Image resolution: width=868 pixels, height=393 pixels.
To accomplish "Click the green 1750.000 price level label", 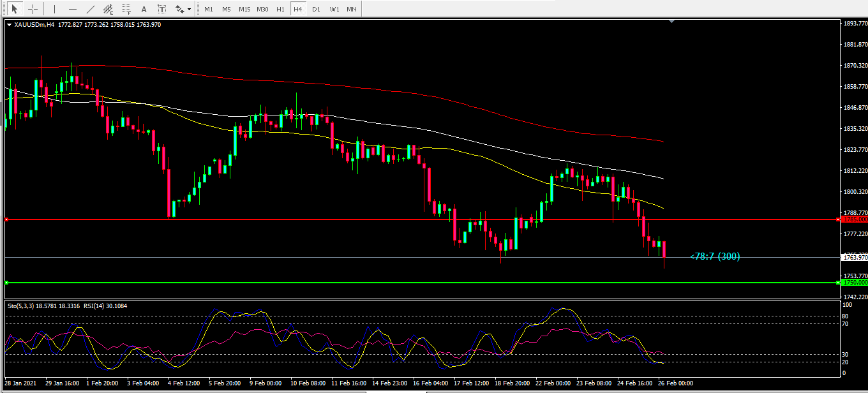I will (854, 282).
